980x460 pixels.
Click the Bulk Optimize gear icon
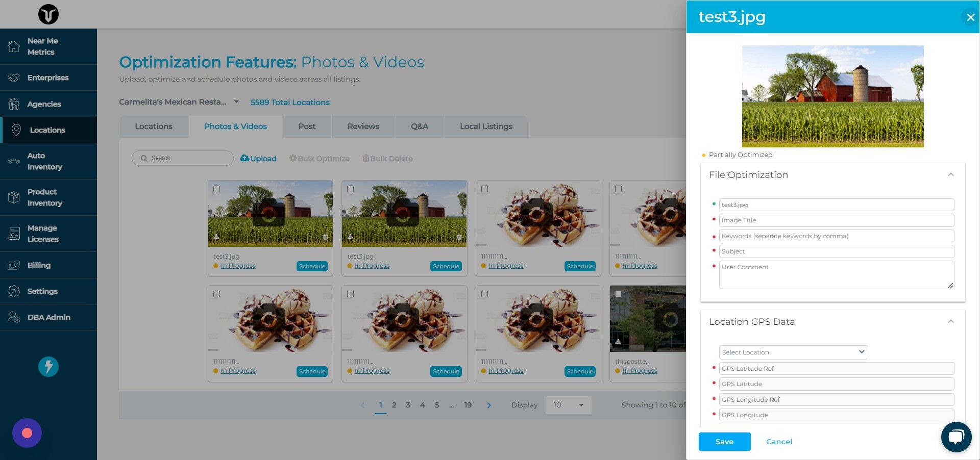[293, 158]
